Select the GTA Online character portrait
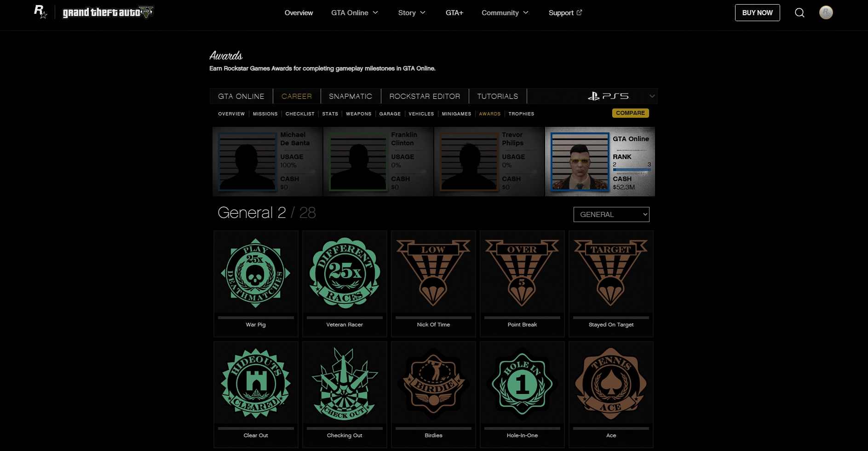The image size is (868, 451). tap(580, 161)
